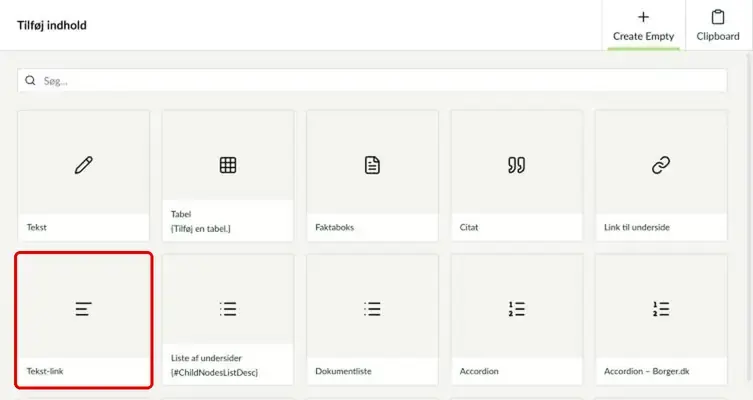The image size is (753, 400).
Task: Select the Accordion numbered list icon
Action: [517, 309]
